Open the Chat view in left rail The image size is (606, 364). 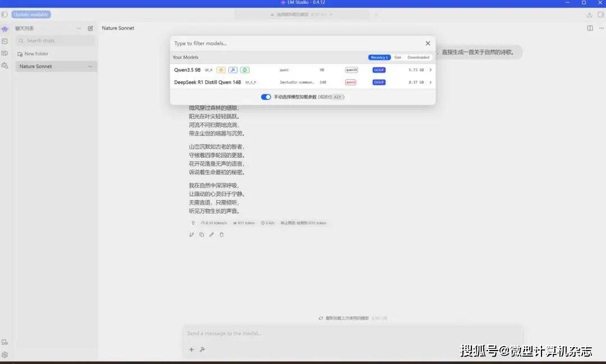click(4, 29)
